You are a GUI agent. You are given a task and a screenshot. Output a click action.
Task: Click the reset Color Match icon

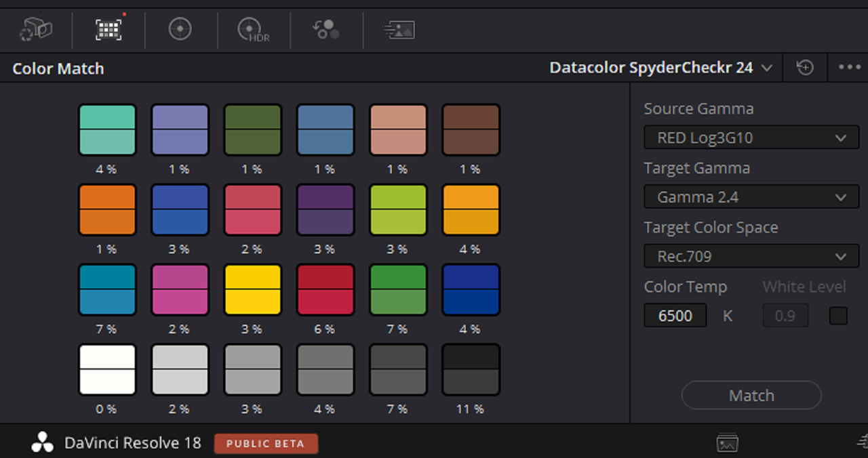(x=805, y=68)
